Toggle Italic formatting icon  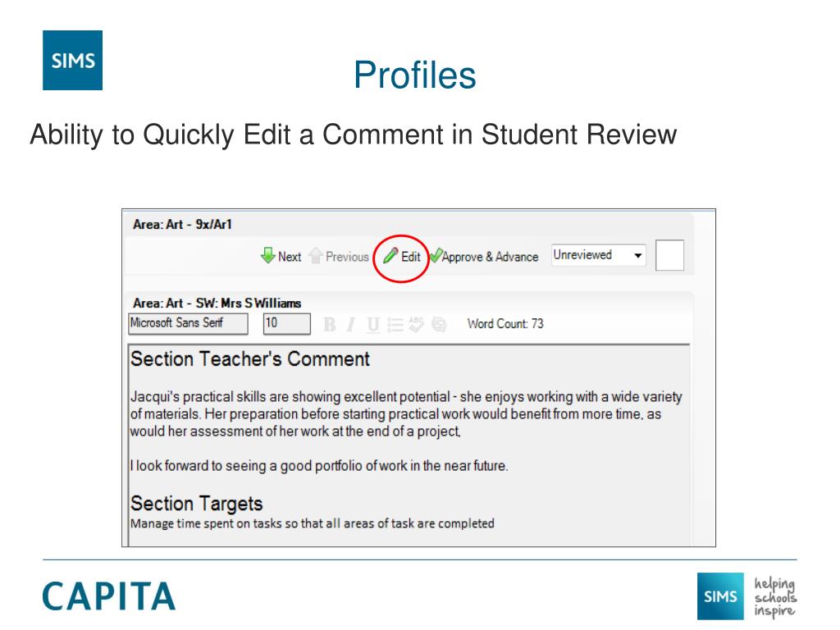351,324
